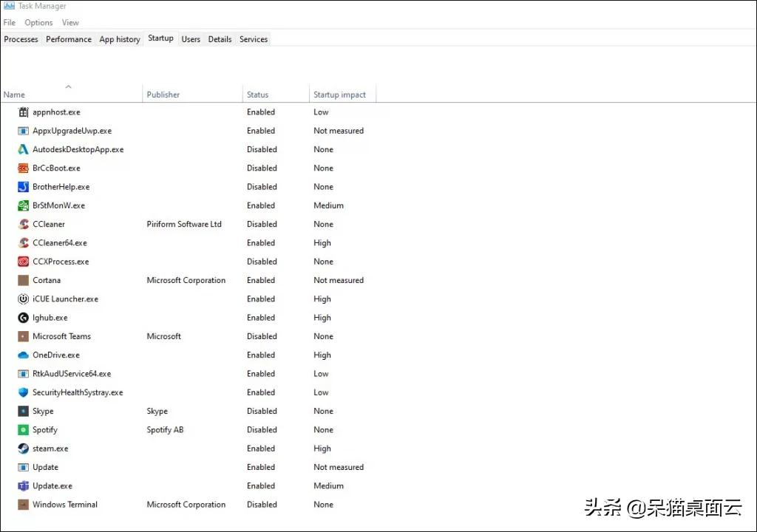The height and width of the screenshot is (532, 757).
Task: Click the CCleaner icon from Piriform Software
Action: point(23,224)
